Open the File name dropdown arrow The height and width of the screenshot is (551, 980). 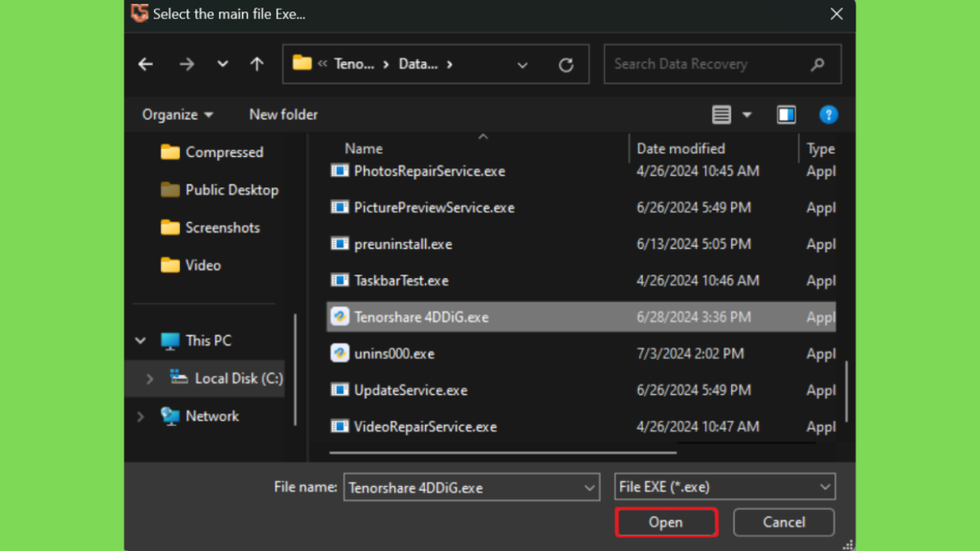(590, 488)
